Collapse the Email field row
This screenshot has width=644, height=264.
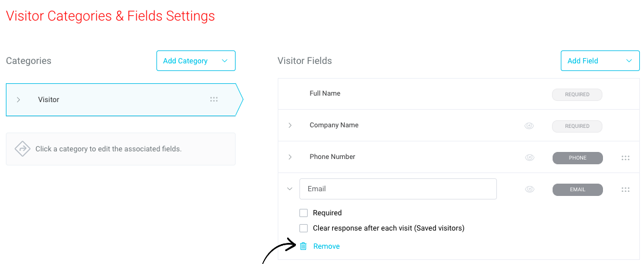point(289,189)
